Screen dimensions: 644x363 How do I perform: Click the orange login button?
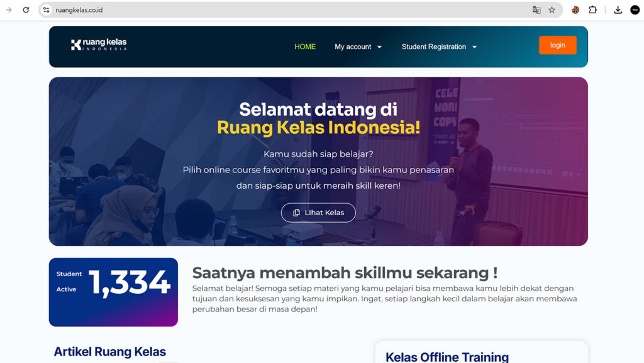coord(558,45)
